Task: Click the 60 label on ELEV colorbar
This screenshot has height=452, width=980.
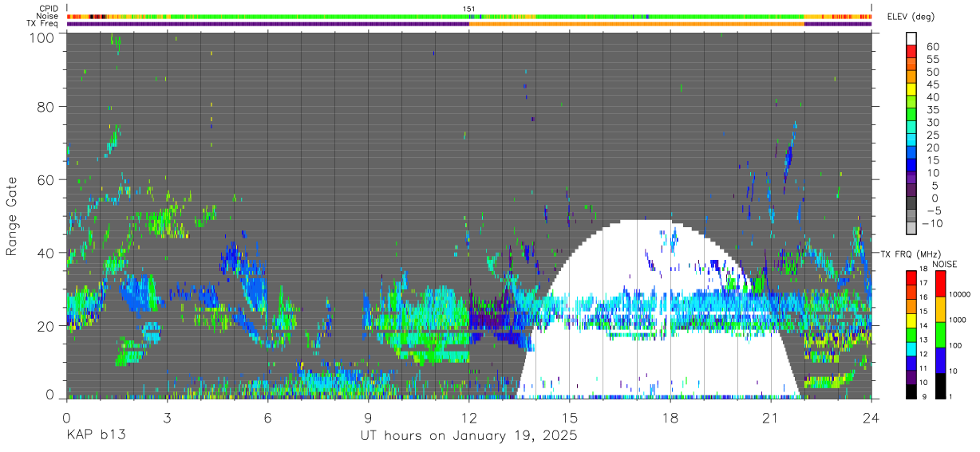Action: pos(932,47)
